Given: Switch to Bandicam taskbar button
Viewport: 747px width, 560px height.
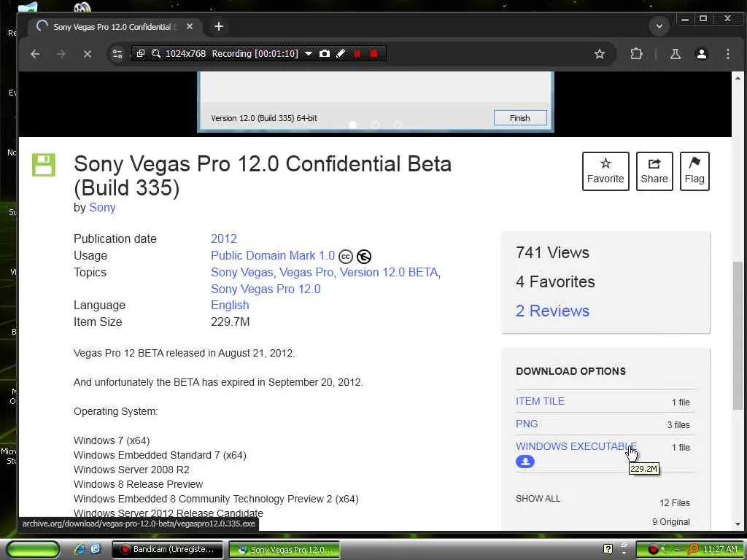Looking at the screenshot, I should tap(167, 550).
